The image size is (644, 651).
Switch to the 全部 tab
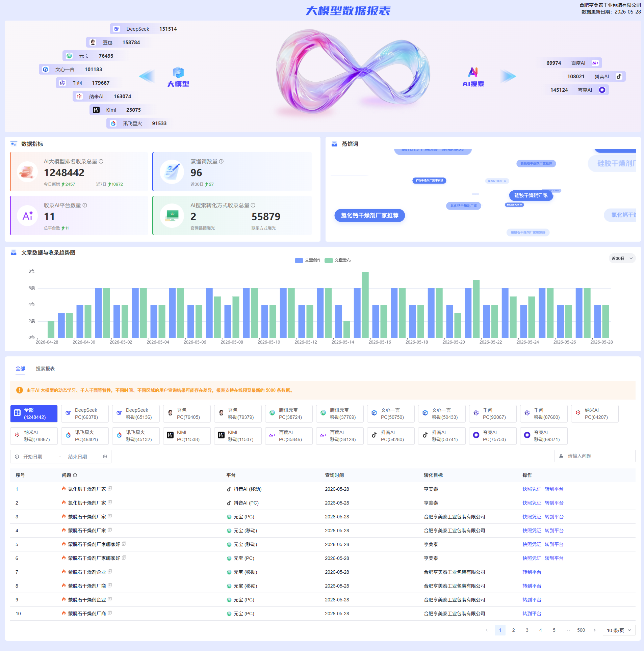20,369
